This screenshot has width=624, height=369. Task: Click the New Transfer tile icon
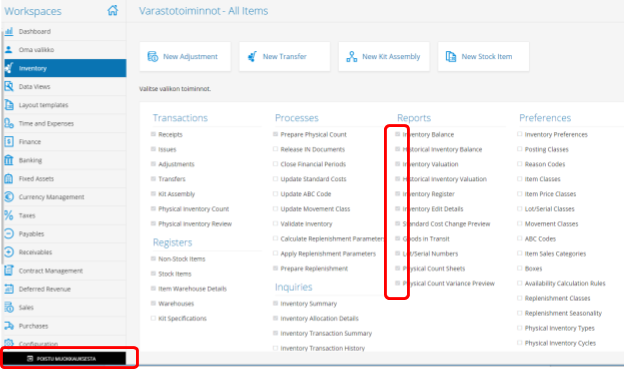[x=252, y=57]
